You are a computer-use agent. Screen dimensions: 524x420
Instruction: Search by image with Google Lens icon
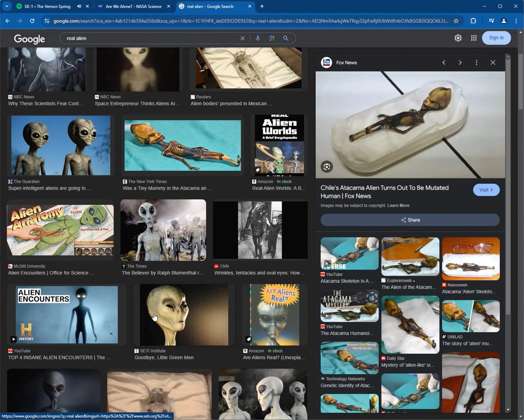[272, 38]
